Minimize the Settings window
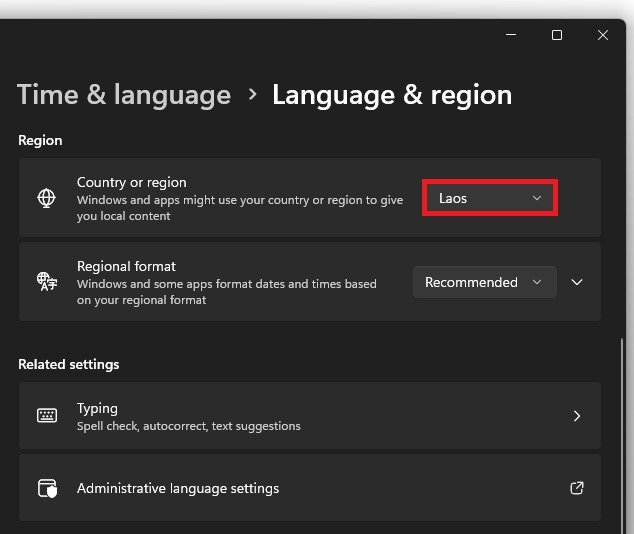This screenshot has height=534, width=634. coord(511,35)
